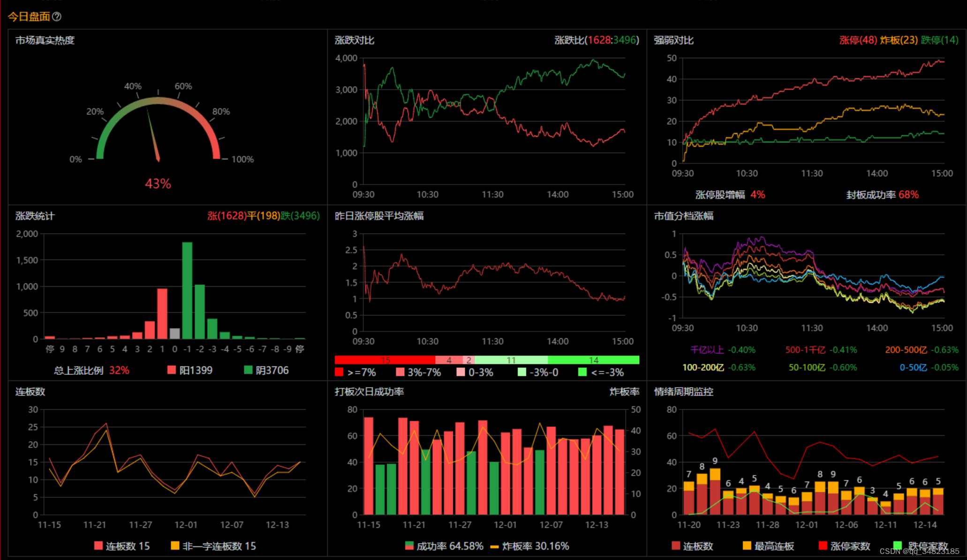Toggle the 500-1千亿 series legend
The width and height of the screenshot is (967, 560).
click(805, 350)
